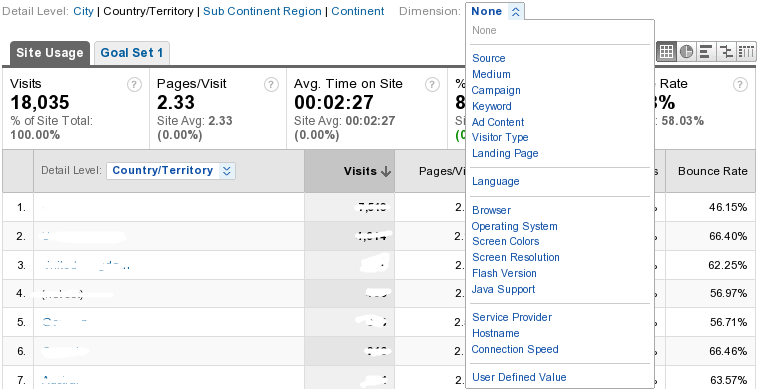760x389 pixels.
Task: Open help icon for Bounce Rate metric
Action: pos(740,85)
